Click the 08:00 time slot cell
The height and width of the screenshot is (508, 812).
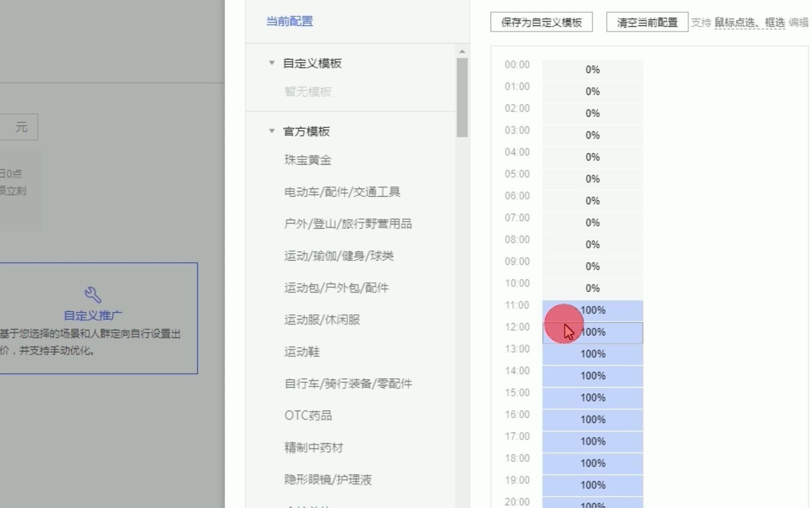(593, 245)
